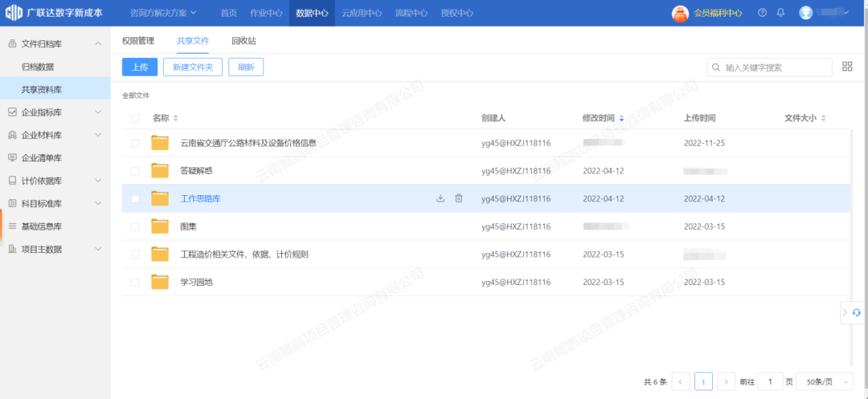Sort by 名称 column sort icon
The width and height of the screenshot is (868, 399).
click(176, 118)
